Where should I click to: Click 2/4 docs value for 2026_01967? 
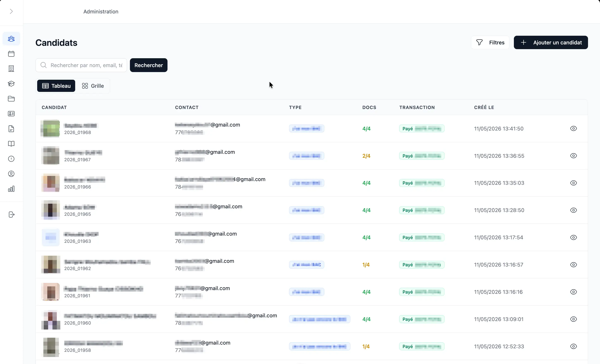pos(366,156)
